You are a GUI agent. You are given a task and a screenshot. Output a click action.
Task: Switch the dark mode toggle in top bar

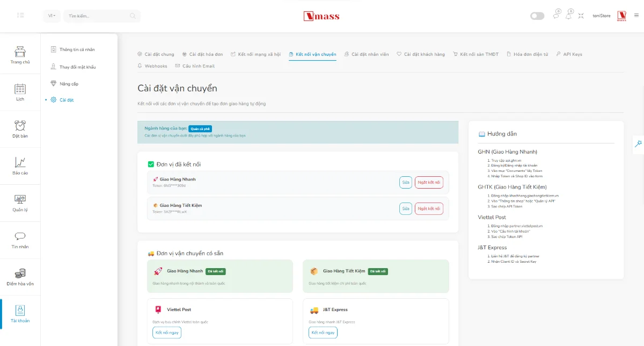coord(537,16)
